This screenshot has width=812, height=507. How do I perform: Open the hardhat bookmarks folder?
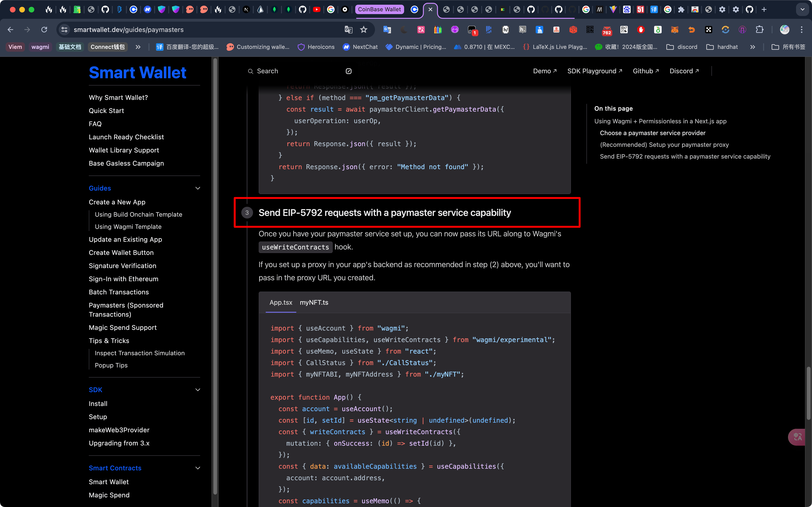(722, 47)
